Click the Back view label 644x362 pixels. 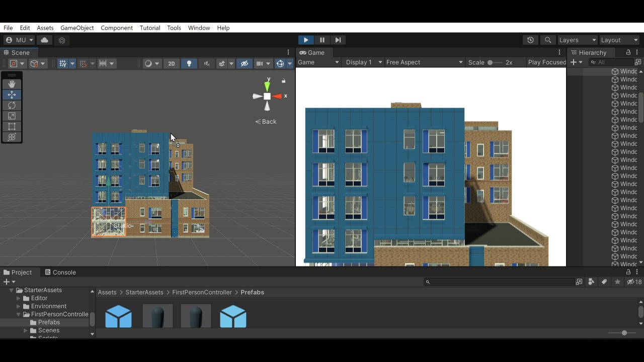point(266,122)
